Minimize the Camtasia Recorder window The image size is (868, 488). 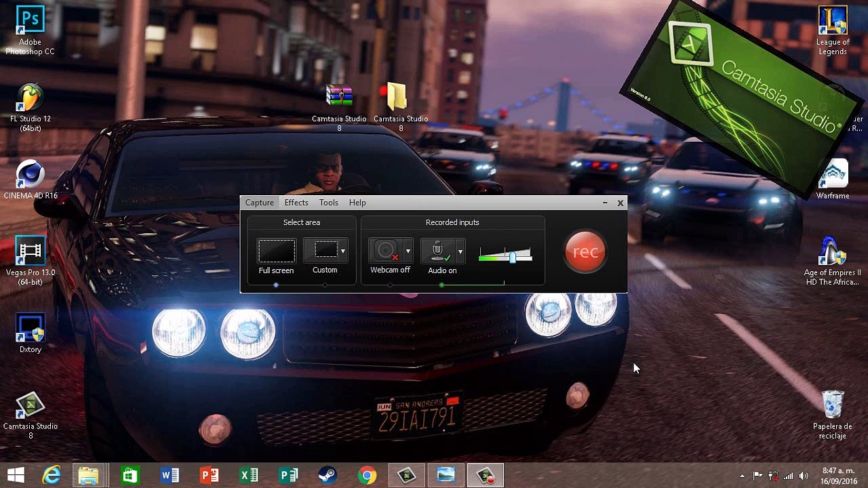pos(605,203)
